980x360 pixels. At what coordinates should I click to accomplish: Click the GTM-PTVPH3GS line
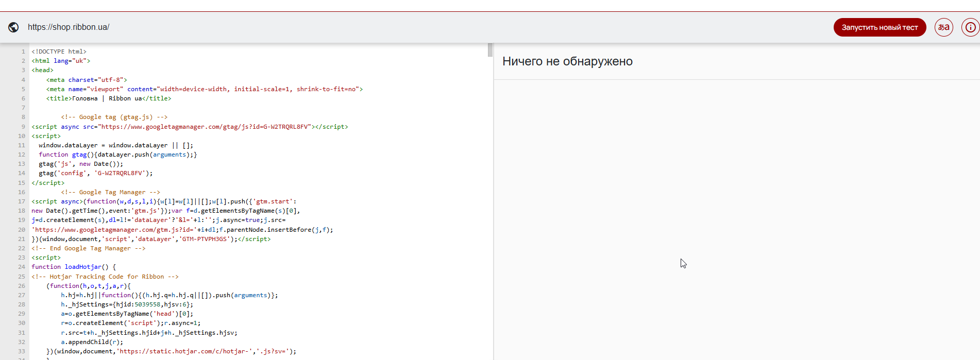coord(151,239)
